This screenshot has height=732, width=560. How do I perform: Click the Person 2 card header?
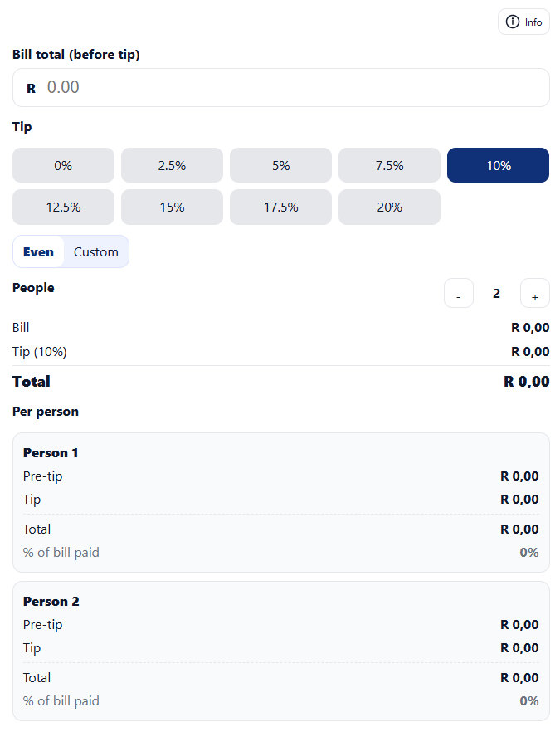(x=51, y=601)
